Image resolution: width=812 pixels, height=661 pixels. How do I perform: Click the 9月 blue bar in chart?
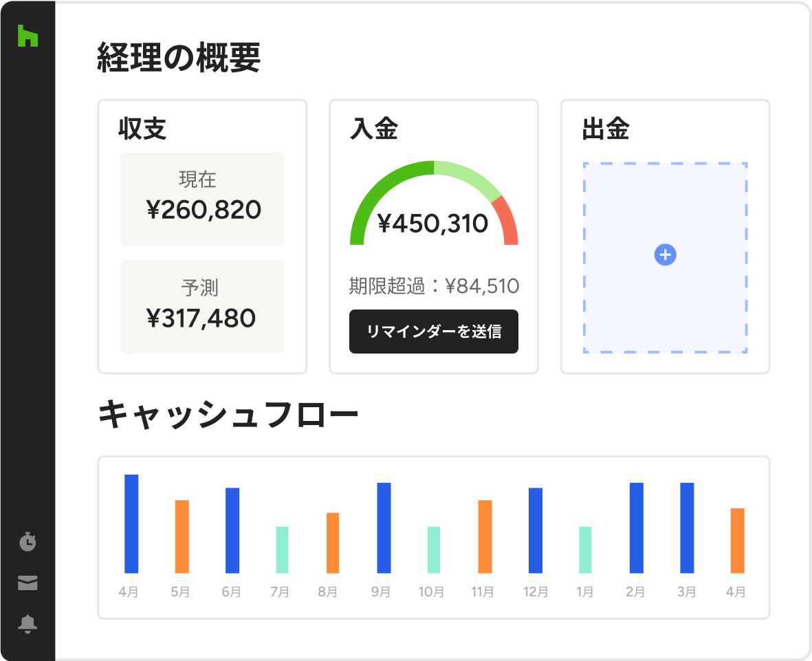coord(384,528)
